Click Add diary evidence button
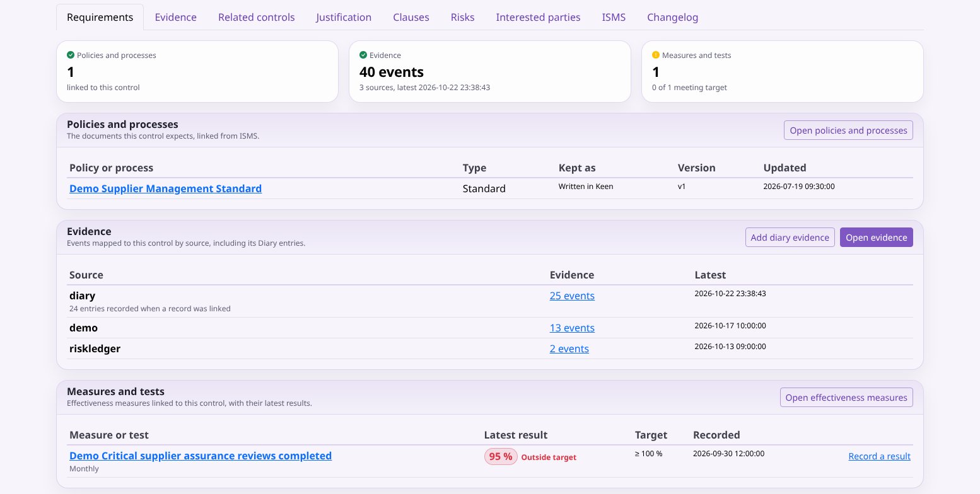The height and width of the screenshot is (494, 980). pyautogui.click(x=790, y=238)
